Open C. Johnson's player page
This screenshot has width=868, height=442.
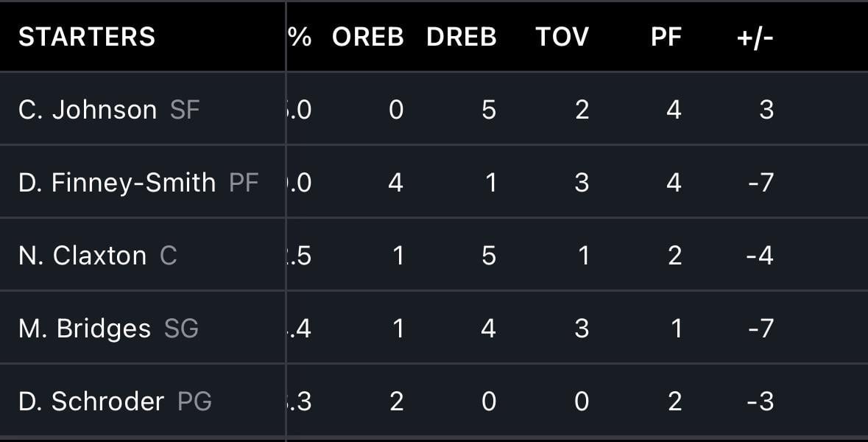(x=88, y=110)
